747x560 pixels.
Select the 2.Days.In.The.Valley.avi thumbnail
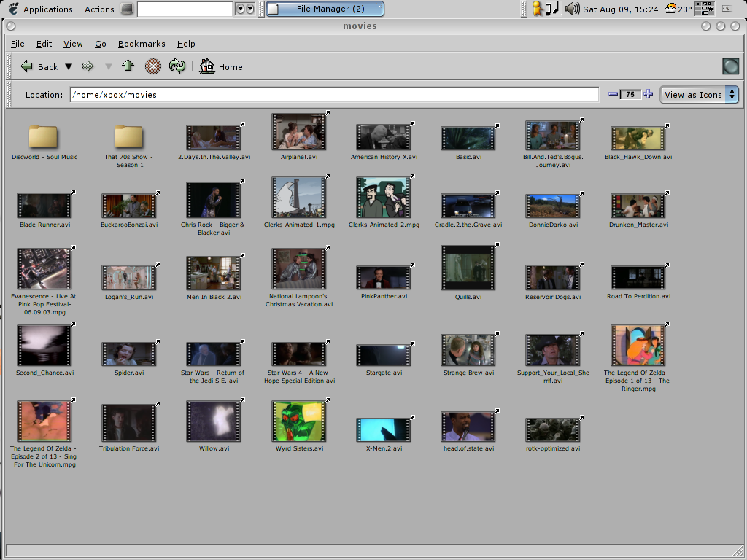pos(214,137)
